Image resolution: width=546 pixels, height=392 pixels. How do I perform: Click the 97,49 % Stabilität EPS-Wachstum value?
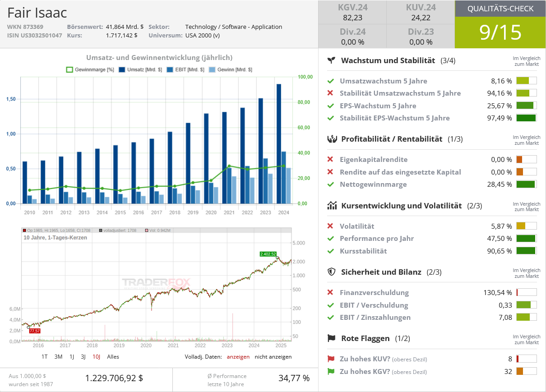(x=500, y=118)
